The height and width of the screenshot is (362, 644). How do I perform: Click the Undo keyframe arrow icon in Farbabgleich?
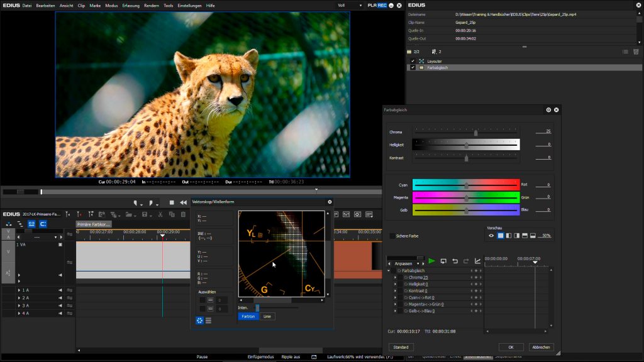pos(455,260)
